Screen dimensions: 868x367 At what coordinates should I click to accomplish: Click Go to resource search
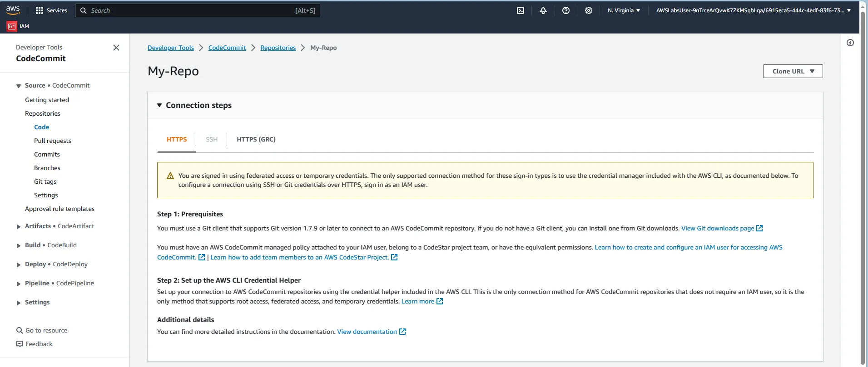coord(42,330)
